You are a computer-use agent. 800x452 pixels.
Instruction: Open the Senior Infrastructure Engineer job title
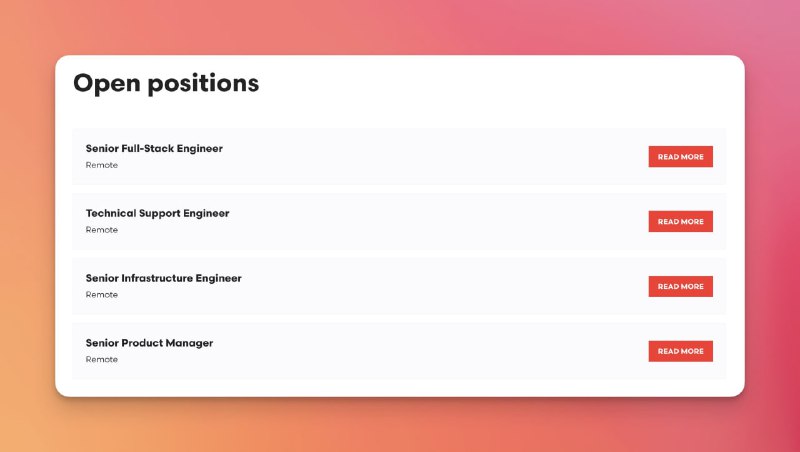point(163,278)
